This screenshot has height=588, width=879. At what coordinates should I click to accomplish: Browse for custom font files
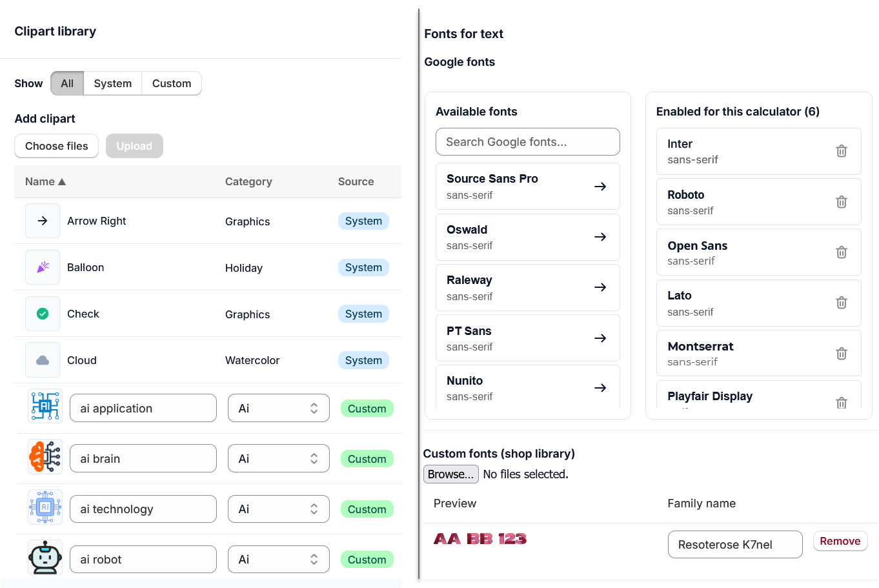(x=451, y=474)
